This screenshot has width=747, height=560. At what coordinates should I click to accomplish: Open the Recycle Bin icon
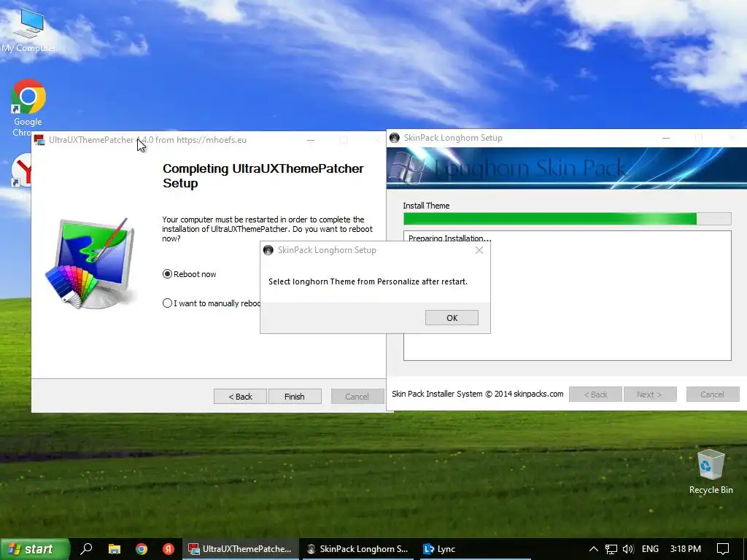[711, 472]
